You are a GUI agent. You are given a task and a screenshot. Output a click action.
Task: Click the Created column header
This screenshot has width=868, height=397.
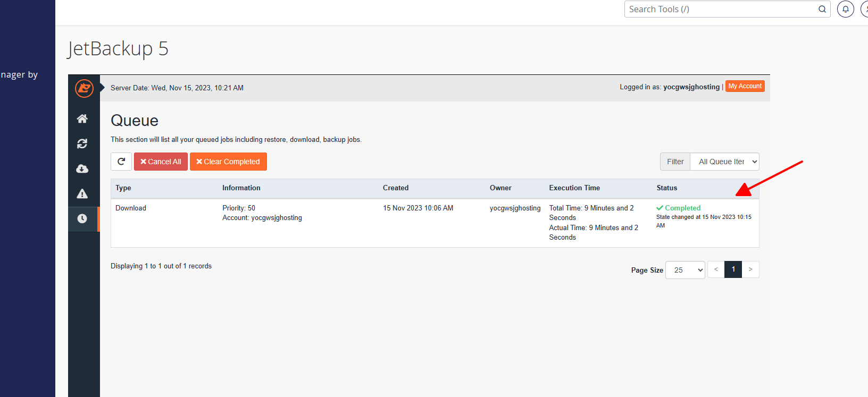click(396, 188)
